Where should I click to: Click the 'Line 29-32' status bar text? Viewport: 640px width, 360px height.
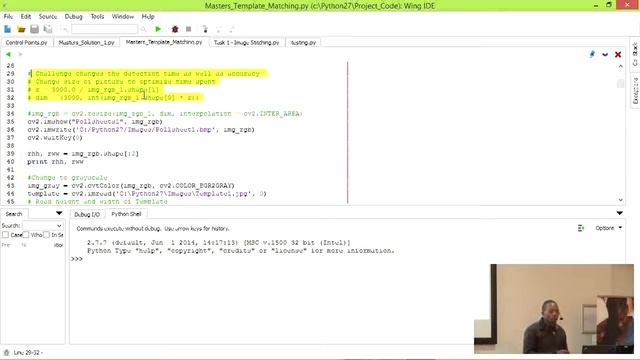click(x=28, y=352)
